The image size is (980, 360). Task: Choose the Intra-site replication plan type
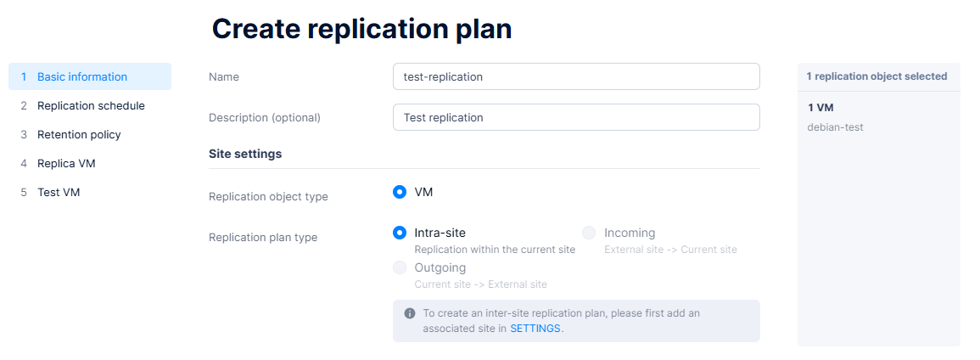[400, 233]
